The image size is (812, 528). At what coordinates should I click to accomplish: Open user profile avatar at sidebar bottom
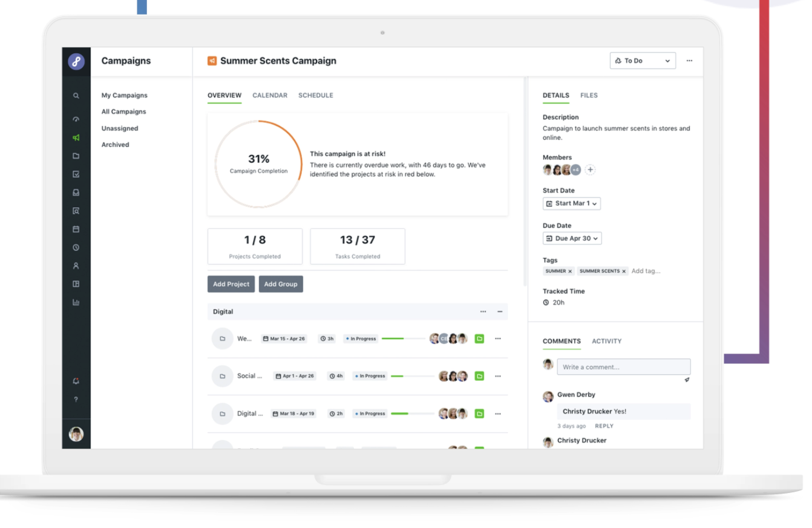pos(76,434)
